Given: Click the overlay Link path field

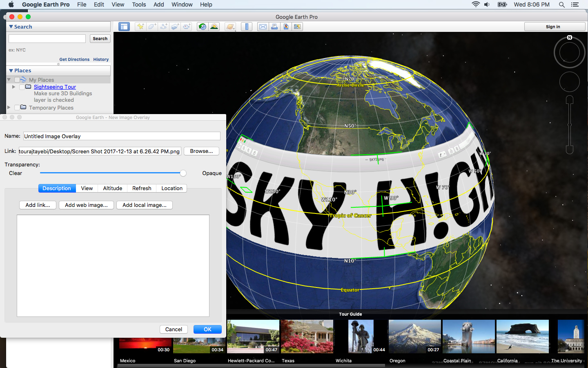Looking at the screenshot, I should click(x=100, y=151).
